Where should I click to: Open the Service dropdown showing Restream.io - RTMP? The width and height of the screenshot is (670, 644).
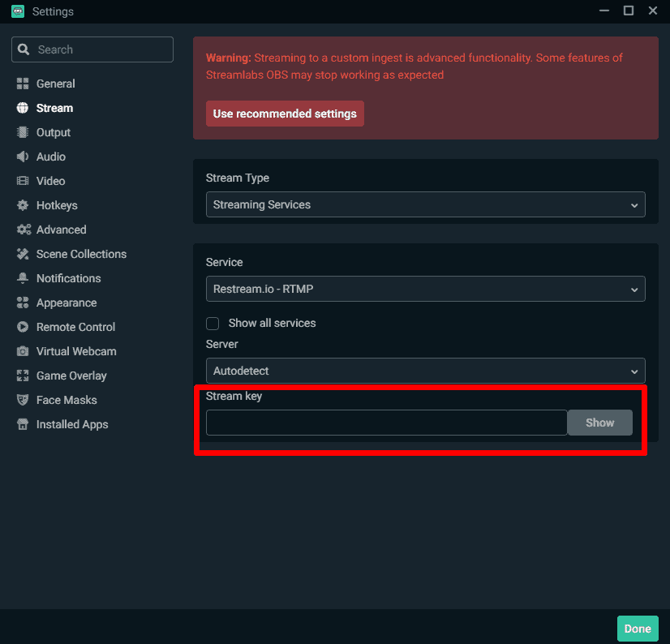click(426, 289)
